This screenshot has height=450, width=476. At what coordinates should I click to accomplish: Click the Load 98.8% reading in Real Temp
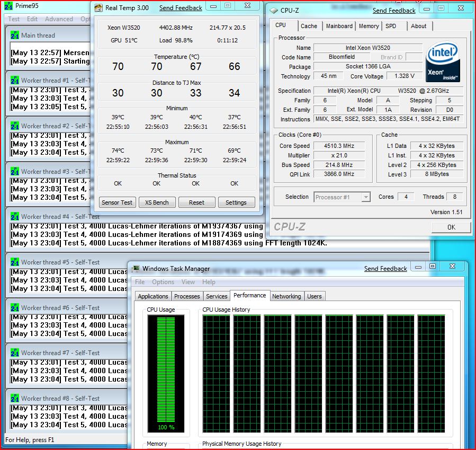tap(176, 40)
